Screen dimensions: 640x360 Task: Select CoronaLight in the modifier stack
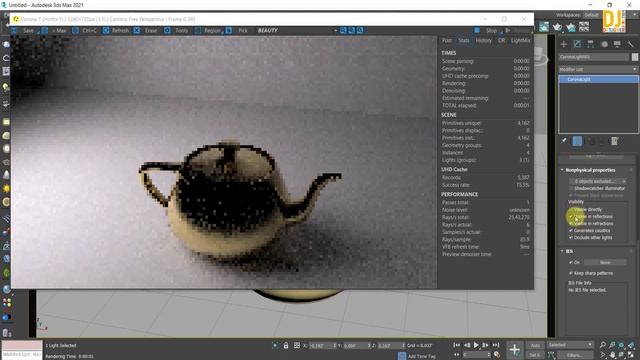tap(598, 79)
